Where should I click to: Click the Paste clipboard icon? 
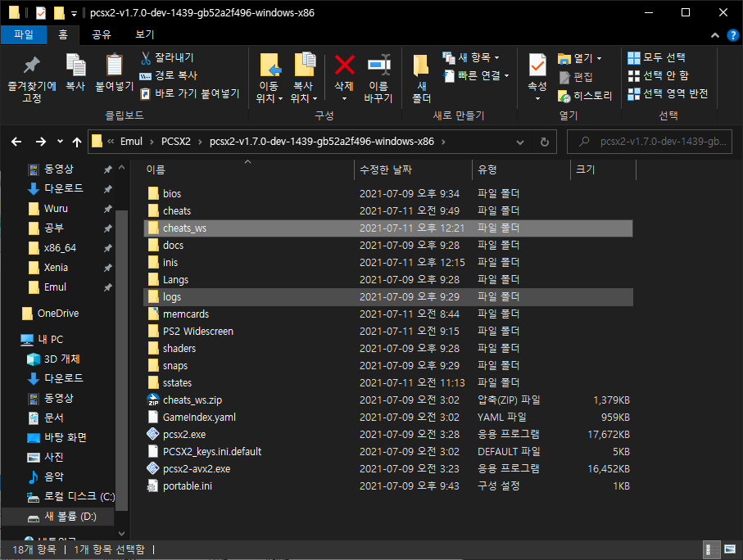point(114,65)
